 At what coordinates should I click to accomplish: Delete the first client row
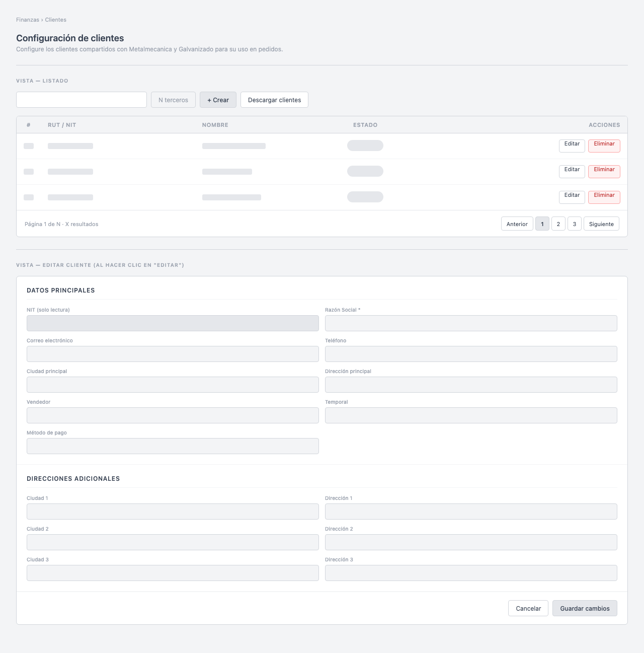pos(604,146)
